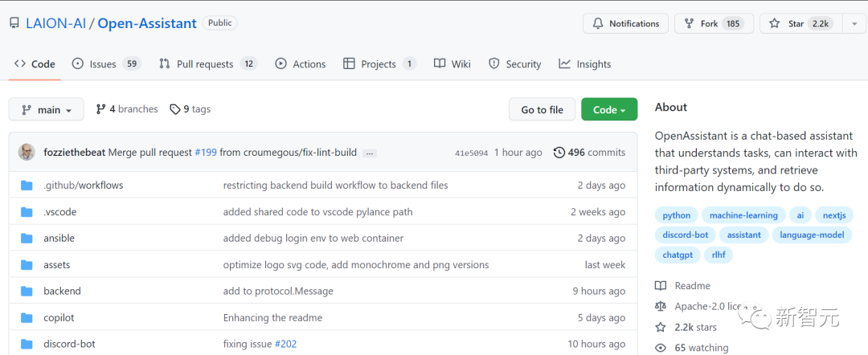
Task: Expand the commit message ellipsis
Action: (370, 153)
